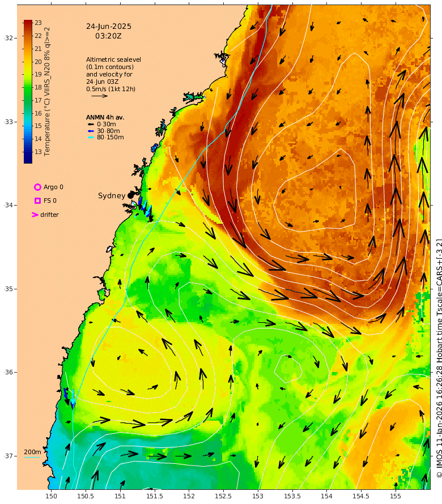
Task: Click the latitude label -33
Action: (x=8, y=122)
